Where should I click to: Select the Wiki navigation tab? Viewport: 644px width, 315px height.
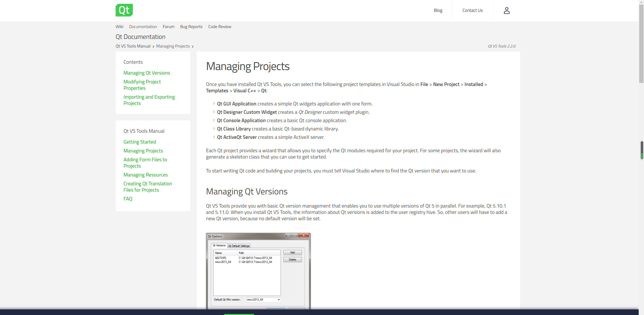click(119, 26)
